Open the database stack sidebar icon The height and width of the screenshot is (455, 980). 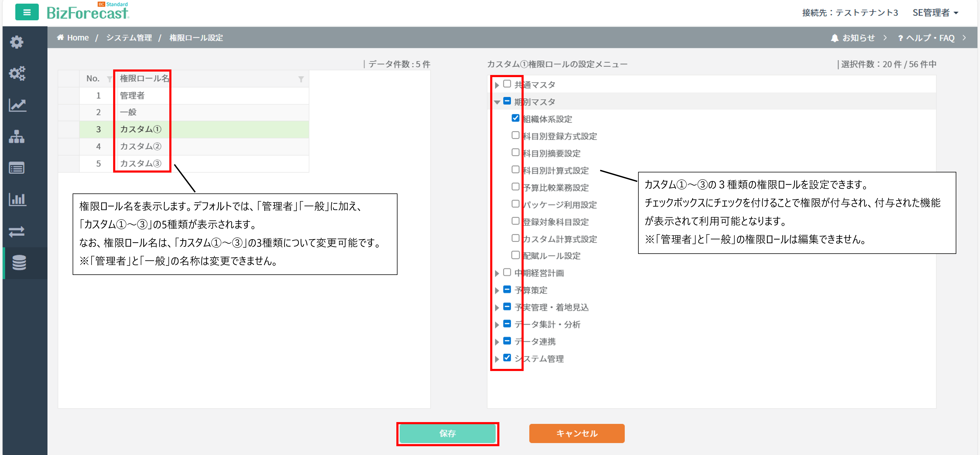pyautogui.click(x=19, y=262)
